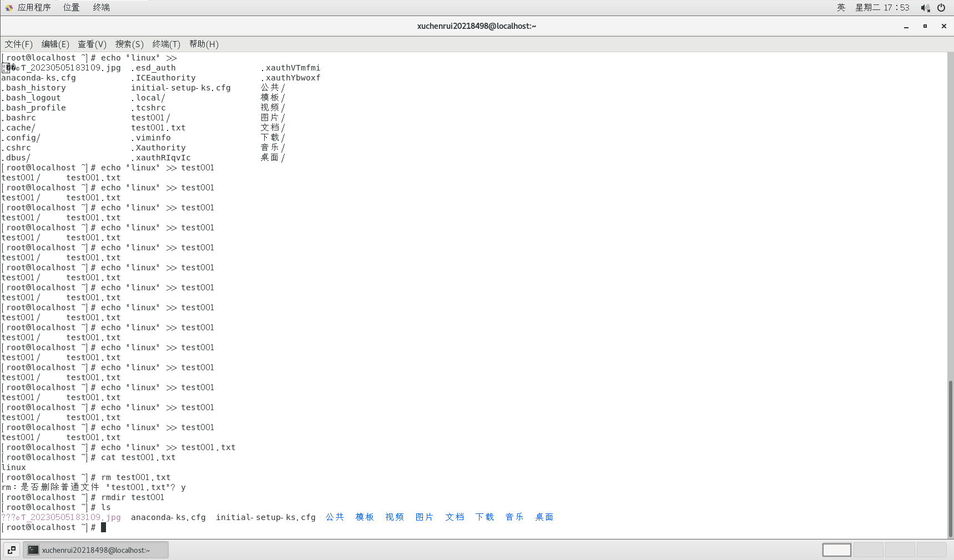Click the volume speaker icon
954x560 pixels.
925,8
